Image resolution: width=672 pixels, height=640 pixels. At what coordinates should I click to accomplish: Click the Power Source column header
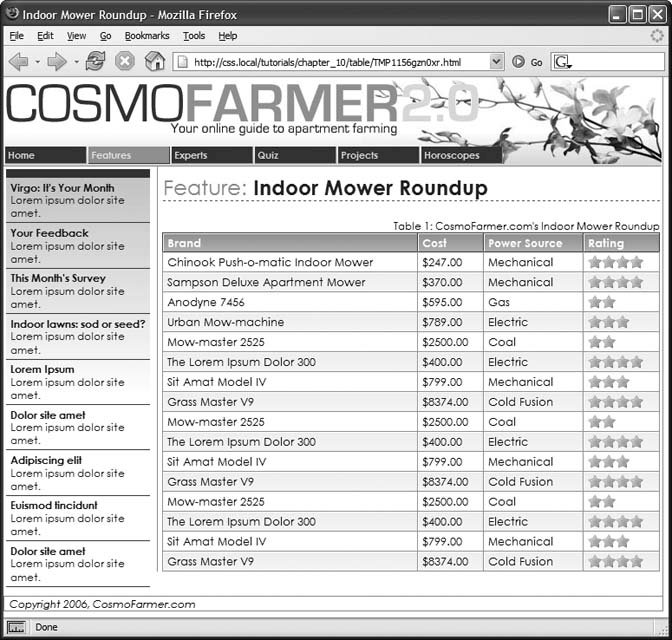[x=533, y=243]
